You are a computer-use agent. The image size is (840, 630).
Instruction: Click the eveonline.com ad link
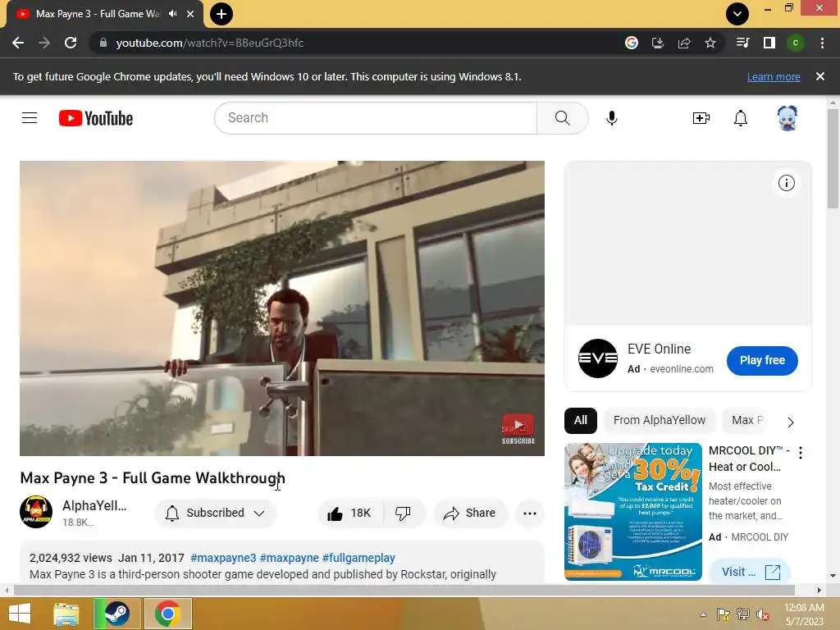coord(682,369)
